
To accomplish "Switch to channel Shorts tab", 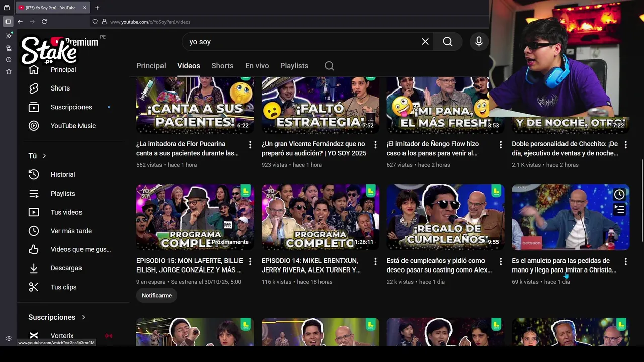I will (222, 66).
